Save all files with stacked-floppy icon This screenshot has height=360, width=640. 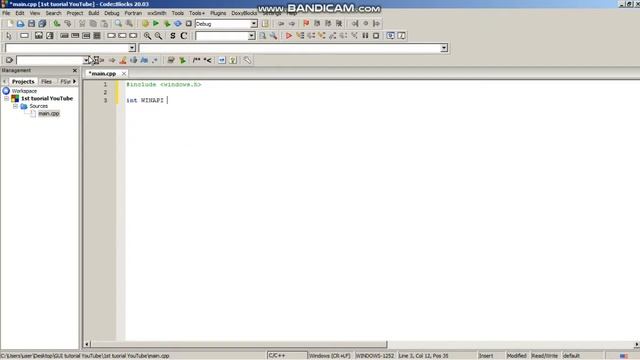point(42,24)
